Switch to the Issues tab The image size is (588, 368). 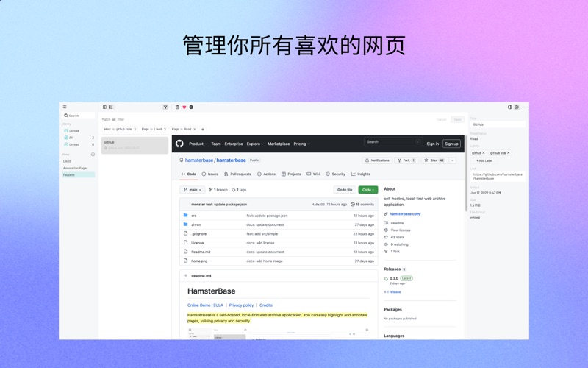[209, 174]
